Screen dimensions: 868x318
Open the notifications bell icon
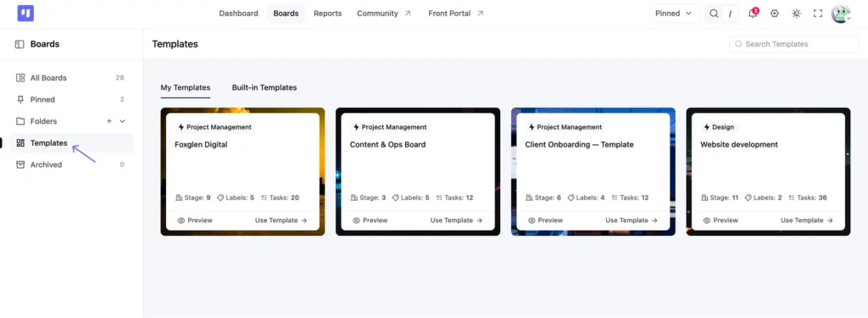coord(753,14)
